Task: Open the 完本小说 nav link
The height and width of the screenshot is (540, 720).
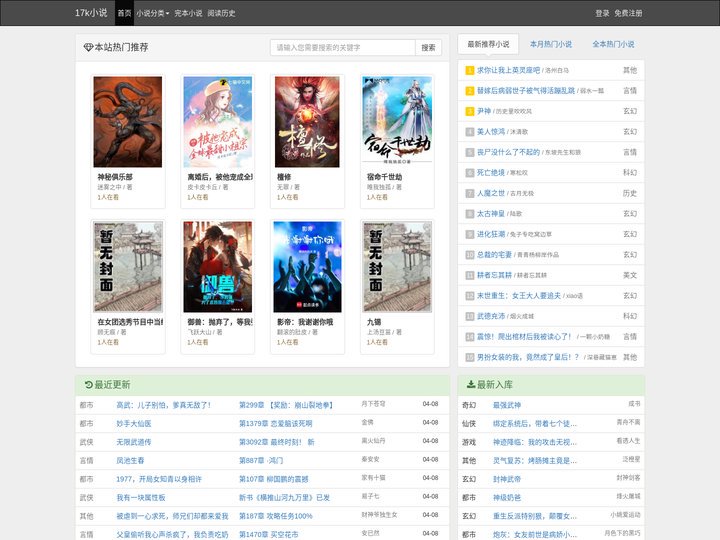Action: coord(188,13)
